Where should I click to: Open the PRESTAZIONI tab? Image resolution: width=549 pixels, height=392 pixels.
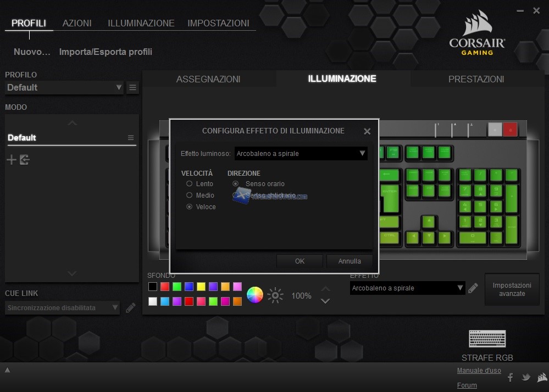476,79
